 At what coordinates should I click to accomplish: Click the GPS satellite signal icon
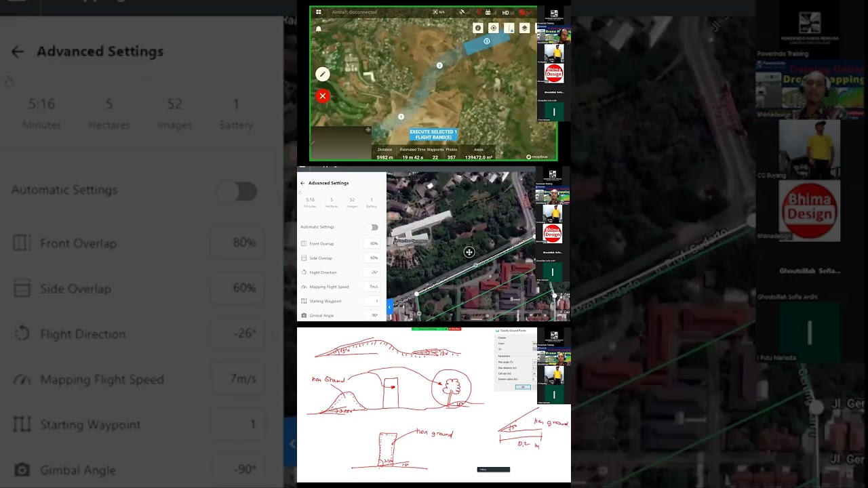[x=463, y=12]
